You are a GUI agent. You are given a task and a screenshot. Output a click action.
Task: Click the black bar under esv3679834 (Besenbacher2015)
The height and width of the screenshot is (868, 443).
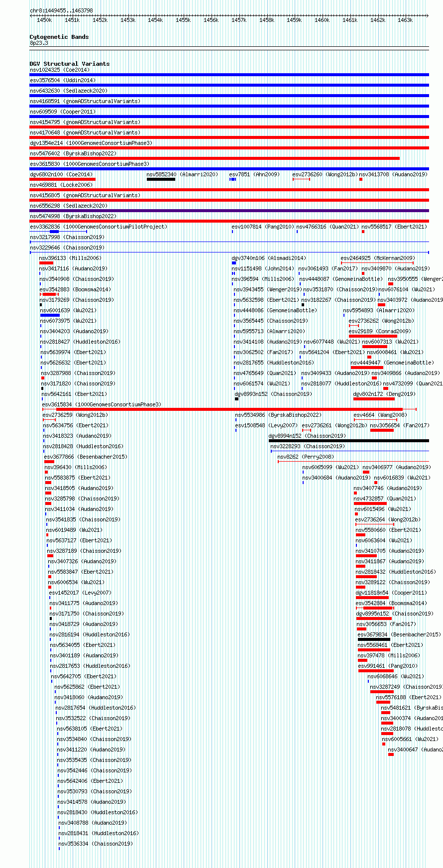(374, 639)
